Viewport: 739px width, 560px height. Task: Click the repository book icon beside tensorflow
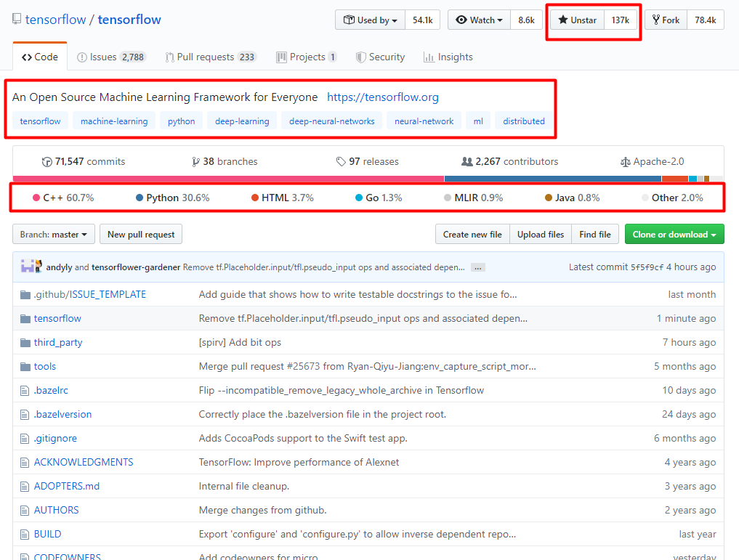(17, 20)
